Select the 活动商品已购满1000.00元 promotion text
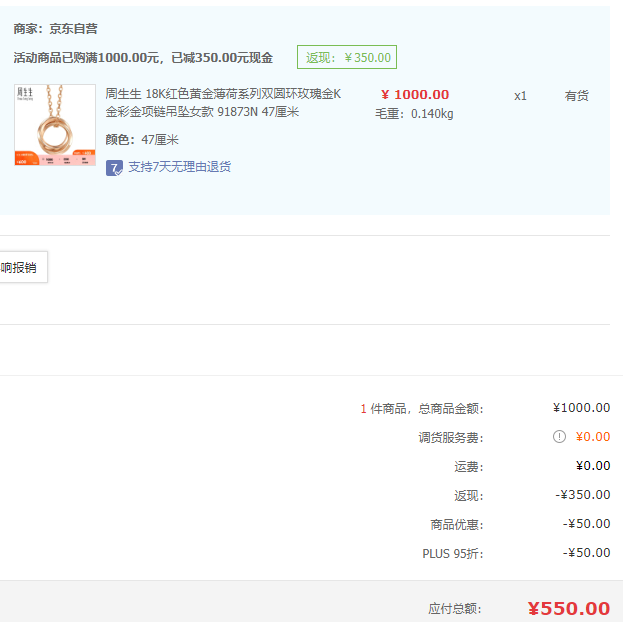This screenshot has height=622, width=623. (143, 58)
